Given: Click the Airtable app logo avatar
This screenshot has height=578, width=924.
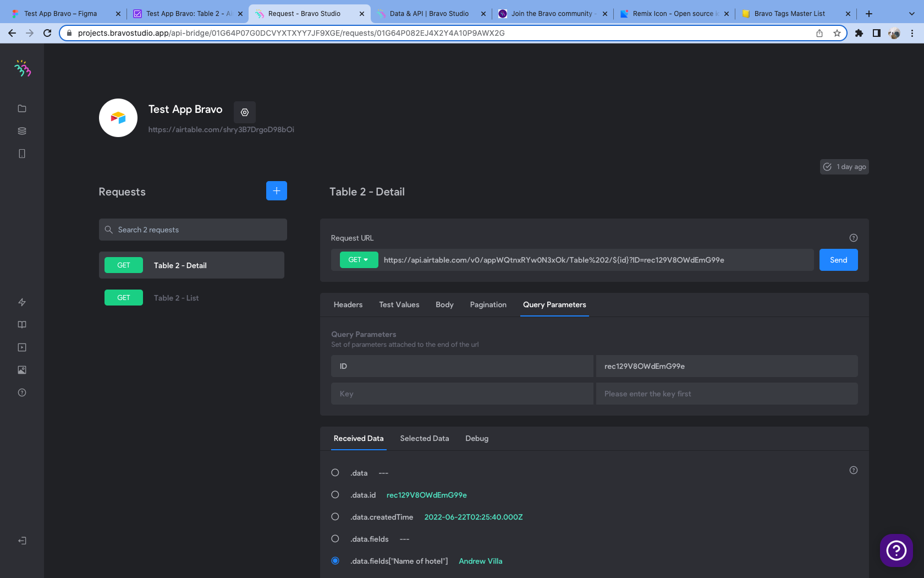Looking at the screenshot, I should [118, 118].
